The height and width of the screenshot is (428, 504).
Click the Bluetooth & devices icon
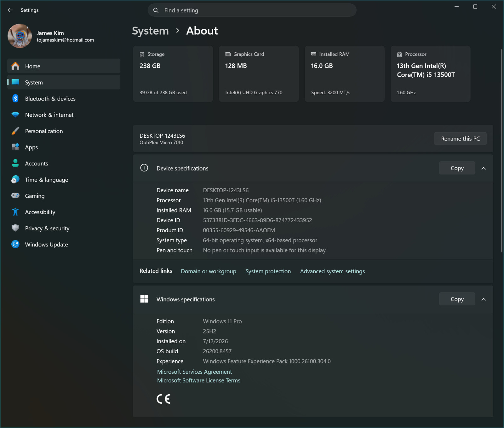pyautogui.click(x=15, y=98)
